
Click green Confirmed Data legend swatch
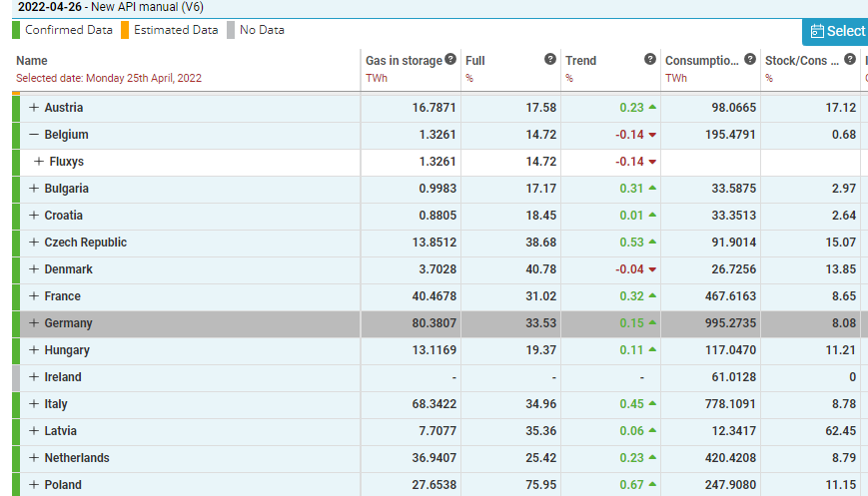[x=16, y=30]
